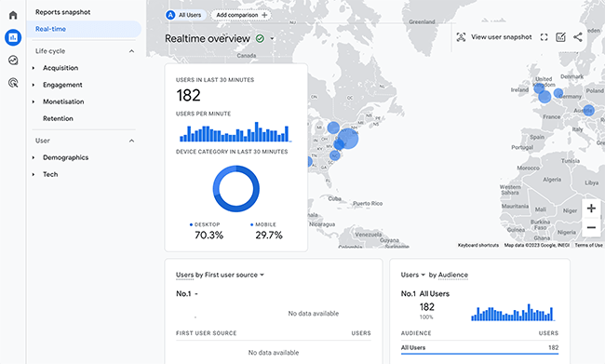The image size is (605, 364).
Task: Click the large user bubble on US east coast
Action: pyautogui.click(x=348, y=138)
